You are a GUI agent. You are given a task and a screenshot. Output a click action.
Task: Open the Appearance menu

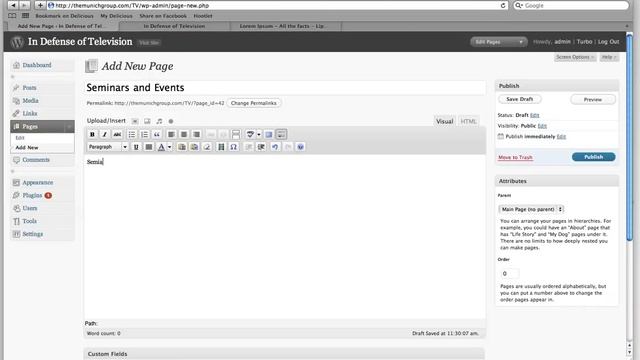pyautogui.click(x=38, y=182)
